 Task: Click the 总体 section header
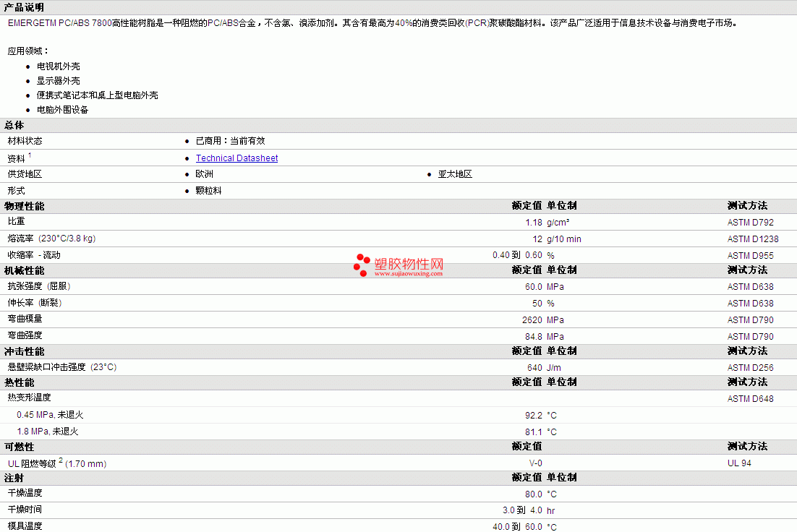point(14,125)
